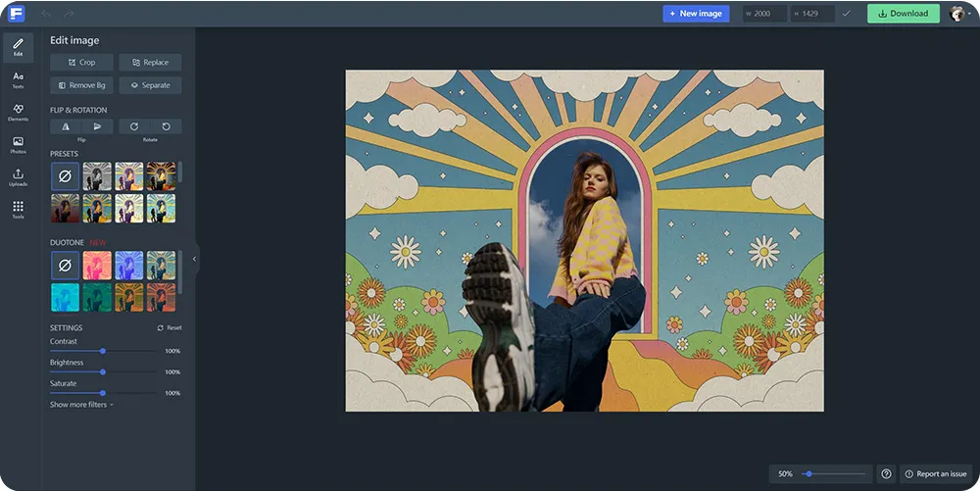
Task: Apply the dark green duotone
Action: (x=97, y=297)
